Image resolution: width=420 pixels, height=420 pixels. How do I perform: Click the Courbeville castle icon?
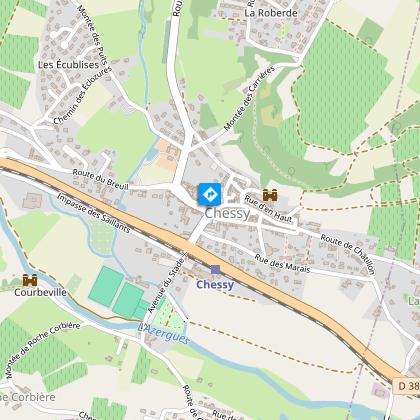(30, 280)
